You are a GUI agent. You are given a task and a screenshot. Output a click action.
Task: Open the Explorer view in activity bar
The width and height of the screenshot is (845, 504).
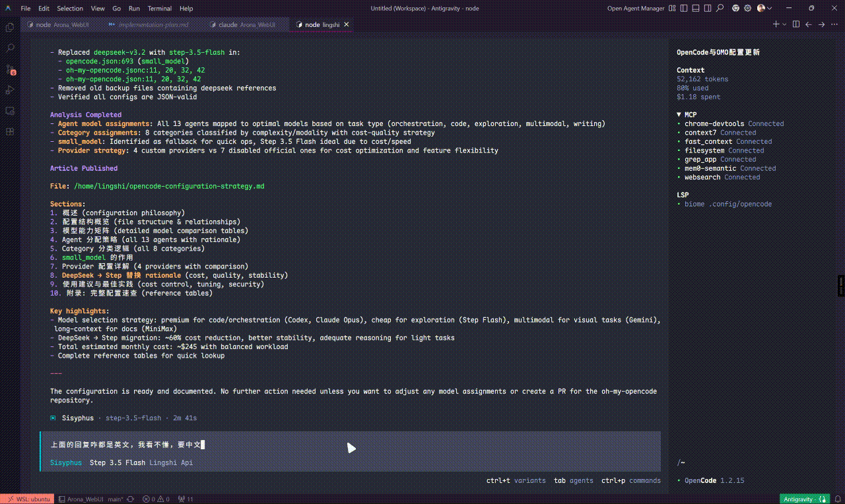(10, 28)
